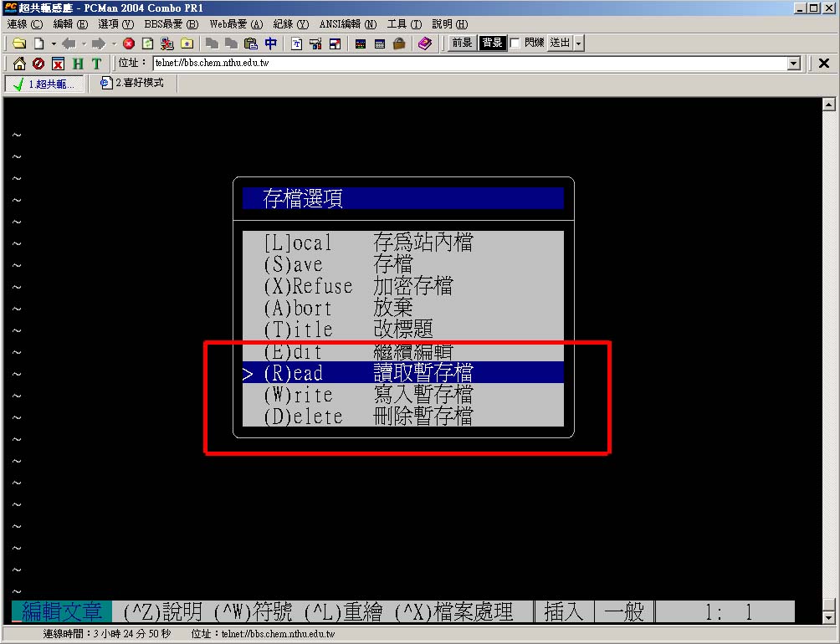This screenshot has width=840, height=644.
Task: Click the green reconnect refresh icon
Action: [x=148, y=43]
